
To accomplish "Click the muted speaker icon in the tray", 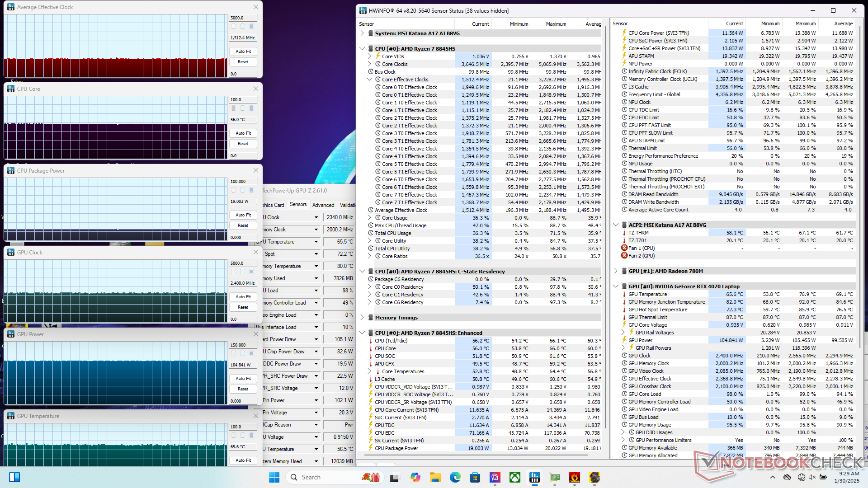I will click(x=812, y=477).
